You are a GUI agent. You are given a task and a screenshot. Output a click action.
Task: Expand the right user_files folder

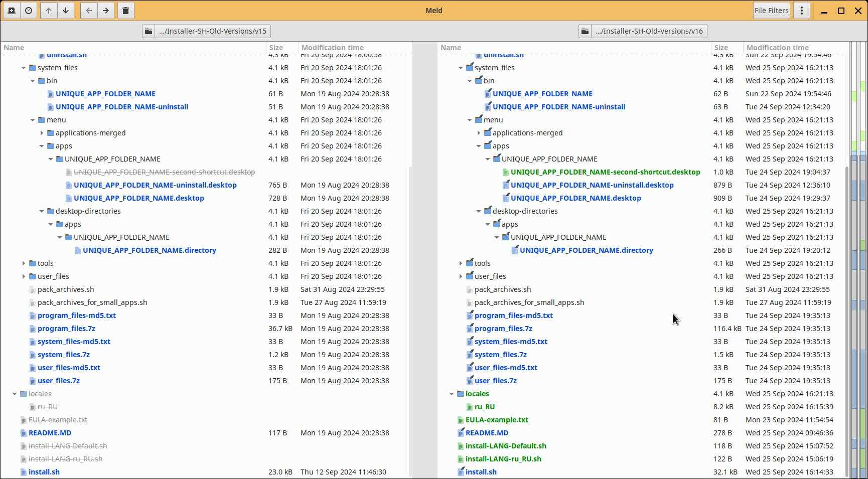[461, 276]
